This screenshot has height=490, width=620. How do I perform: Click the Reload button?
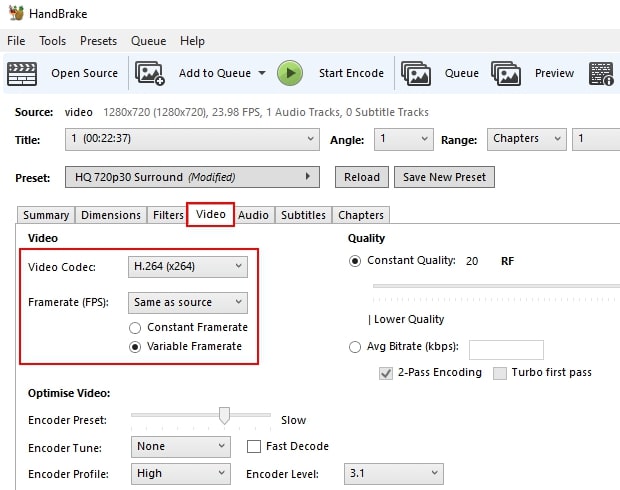pyautogui.click(x=362, y=177)
